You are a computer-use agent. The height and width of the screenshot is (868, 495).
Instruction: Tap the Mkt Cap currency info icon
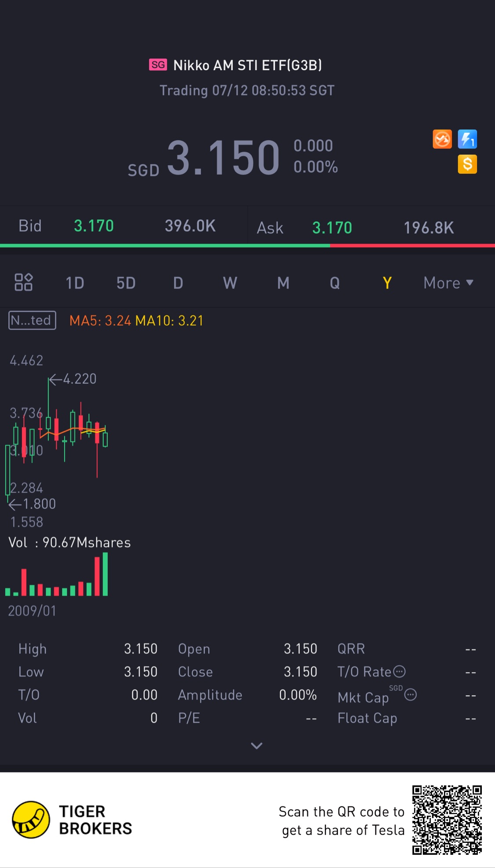[411, 695]
